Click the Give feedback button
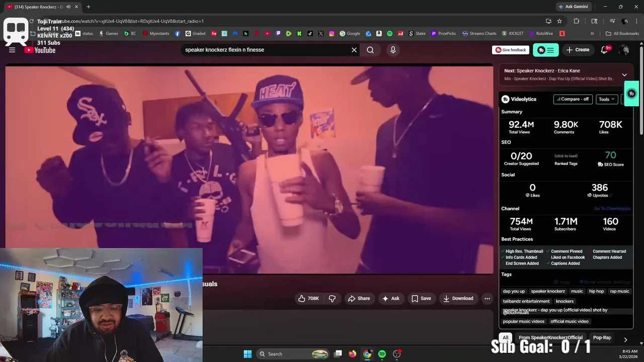 511,50
